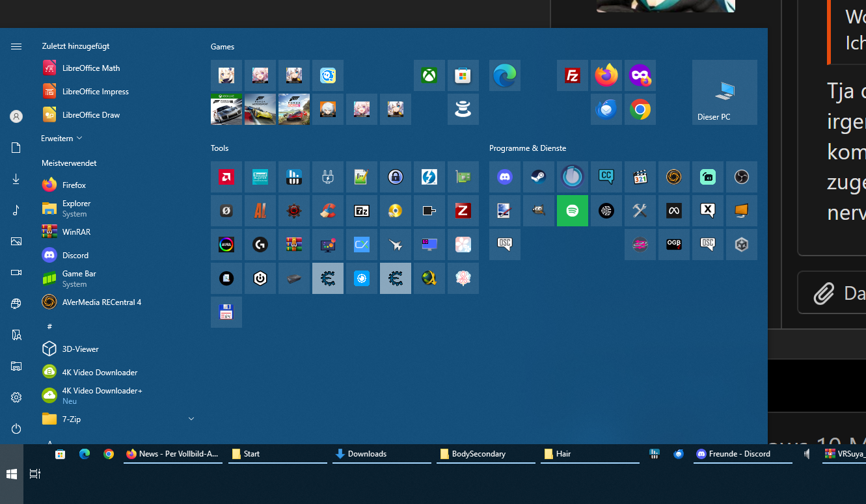Screen dimensions: 866x504
Task: Open the Meta infinity logo tile
Action: click(x=674, y=211)
